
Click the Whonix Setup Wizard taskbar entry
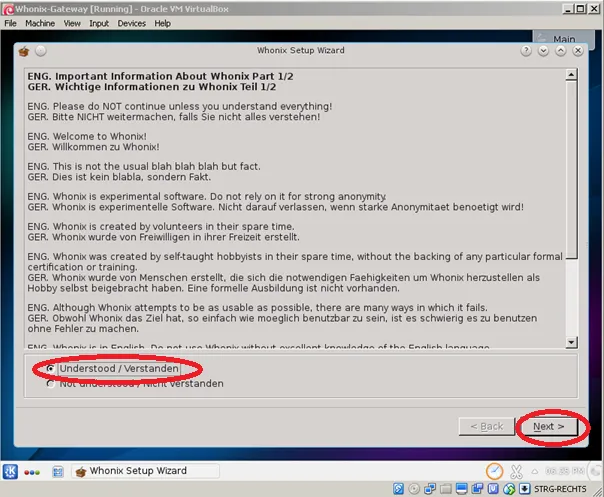click(x=145, y=471)
